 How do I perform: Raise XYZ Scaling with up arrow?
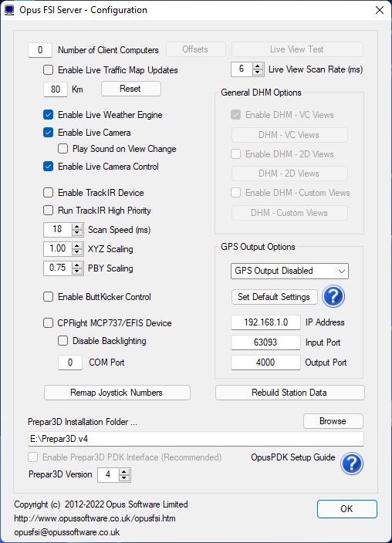[77, 246]
